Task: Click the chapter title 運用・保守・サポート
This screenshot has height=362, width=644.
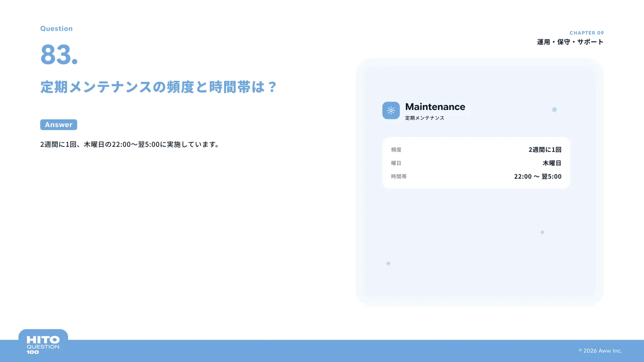Action: pos(570,42)
